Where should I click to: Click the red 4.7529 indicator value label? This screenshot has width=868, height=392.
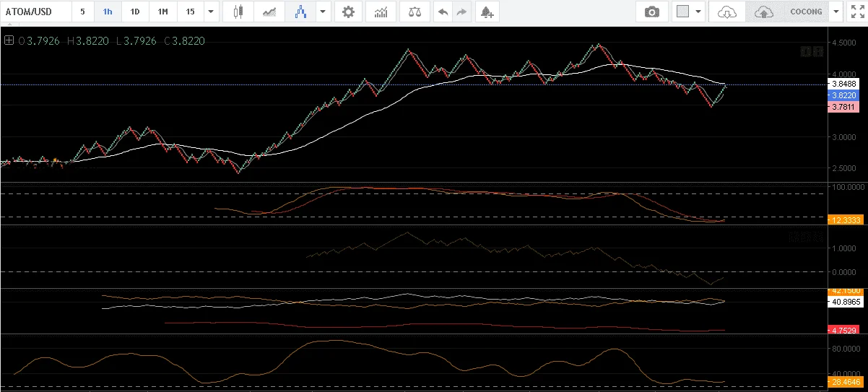[x=843, y=330]
